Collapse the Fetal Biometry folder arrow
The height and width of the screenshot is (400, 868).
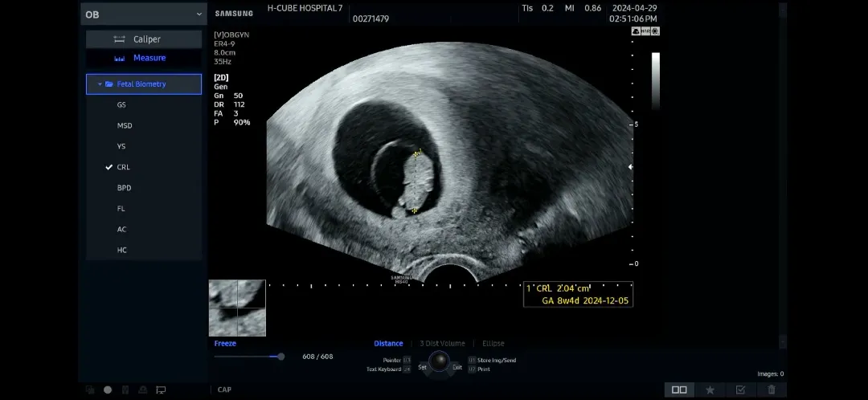[x=100, y=84]
